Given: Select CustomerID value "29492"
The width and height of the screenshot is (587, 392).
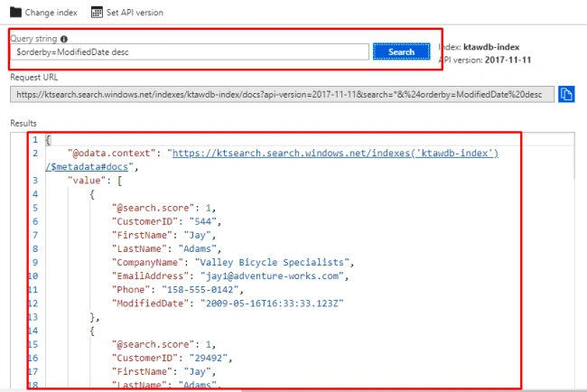Looking at the screenshot, I should tap(208, 359).
